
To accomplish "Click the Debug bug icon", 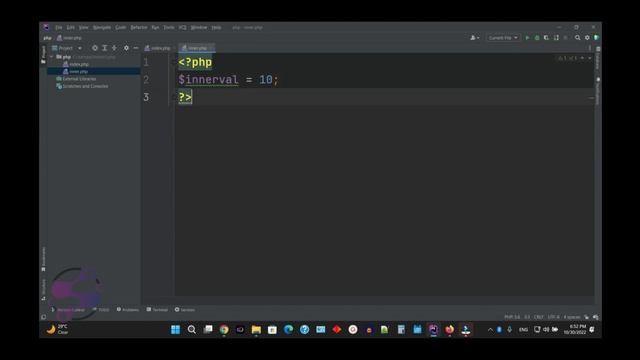I will [537, 38].
